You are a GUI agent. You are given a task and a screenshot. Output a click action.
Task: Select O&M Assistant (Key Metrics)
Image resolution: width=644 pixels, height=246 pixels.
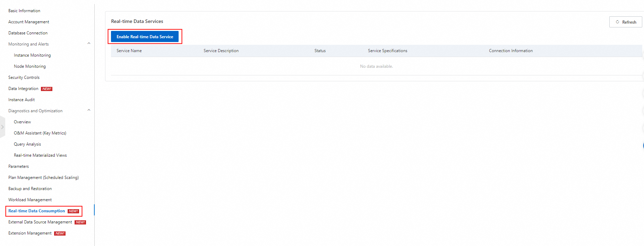[x=40, y=133]
